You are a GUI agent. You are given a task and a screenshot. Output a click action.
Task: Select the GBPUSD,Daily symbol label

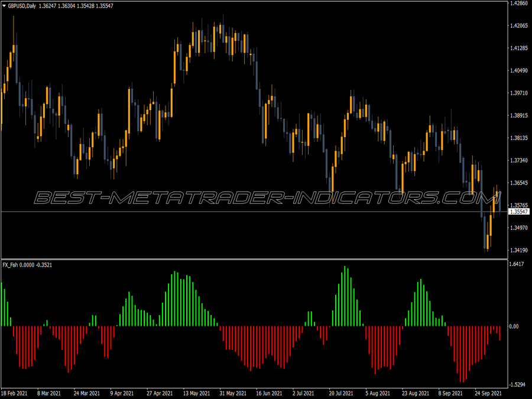tap(22, 6)
